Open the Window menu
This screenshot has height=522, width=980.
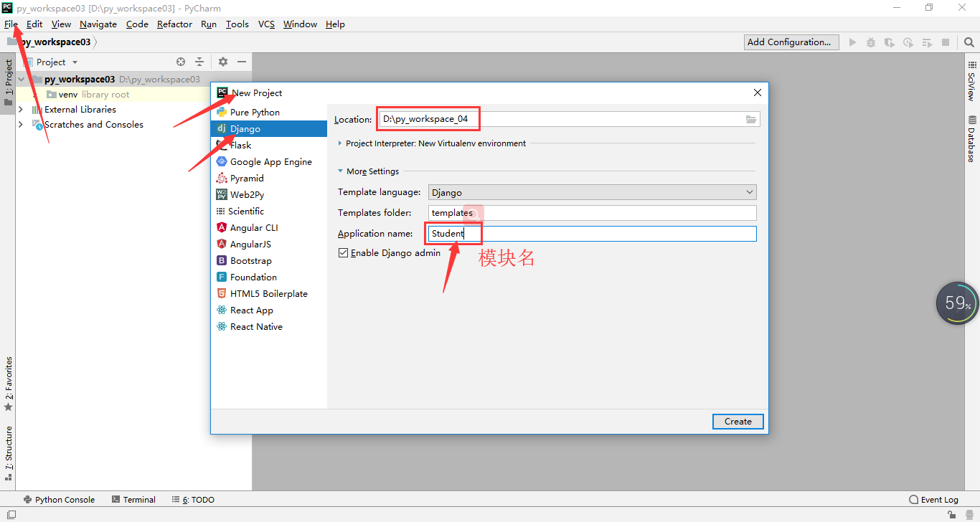click(x=300, y=24)
